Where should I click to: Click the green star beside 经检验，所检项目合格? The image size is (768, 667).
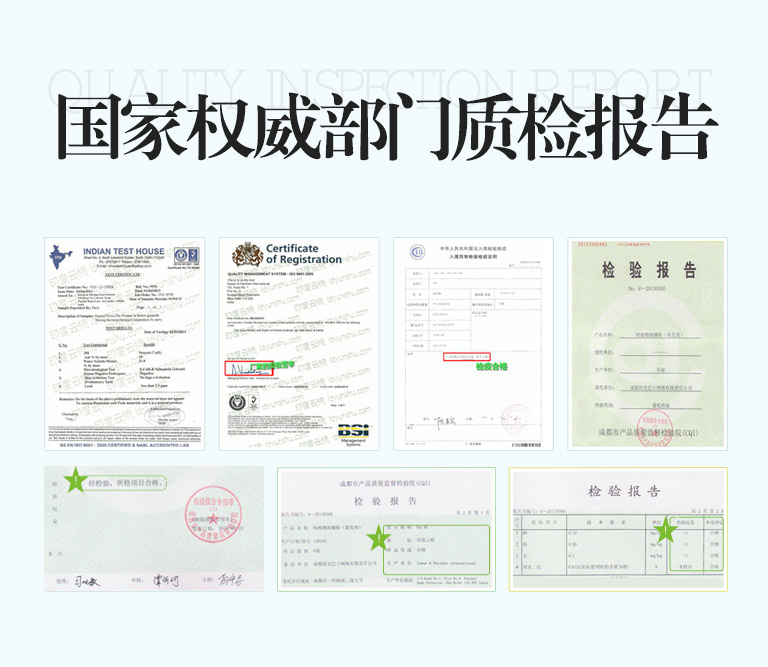click(75, 480)
